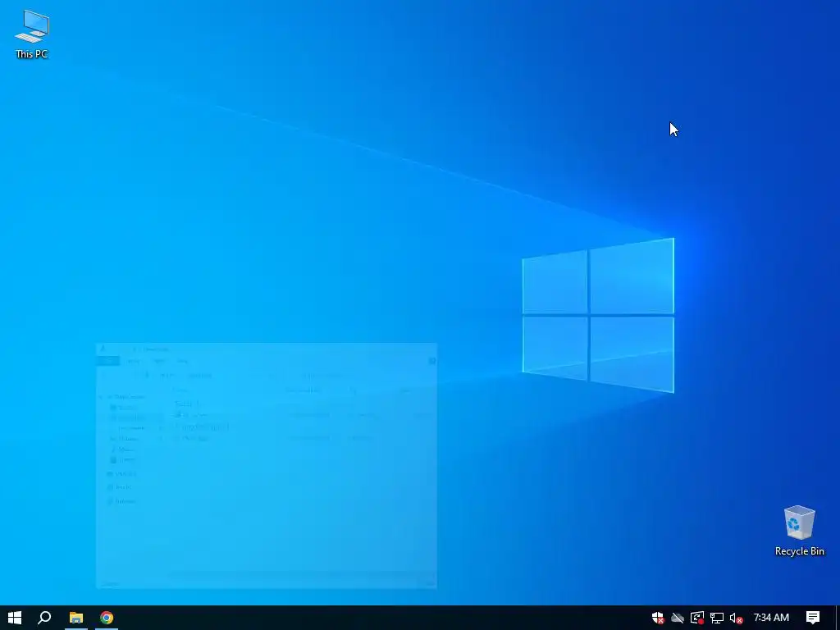Click the muted volume speaker icon
Screen dimensions: 840x630
coord(736,618)
